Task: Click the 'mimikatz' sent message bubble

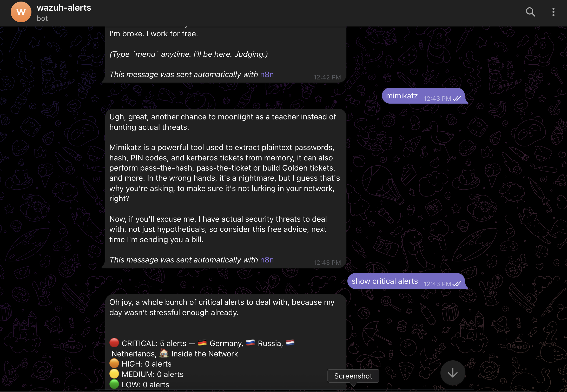Action: coord(402,96)
